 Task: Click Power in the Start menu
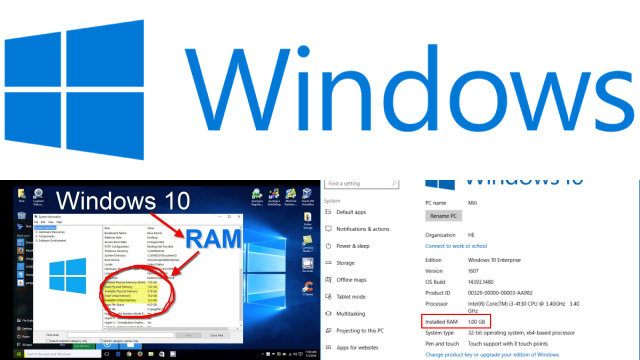pyautogui.click(x=24, y=337)
